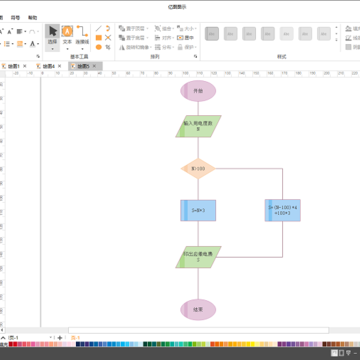Select the 开始 start ellipse shape
This screenshot has height=360, width=360.
coord(198,91)
